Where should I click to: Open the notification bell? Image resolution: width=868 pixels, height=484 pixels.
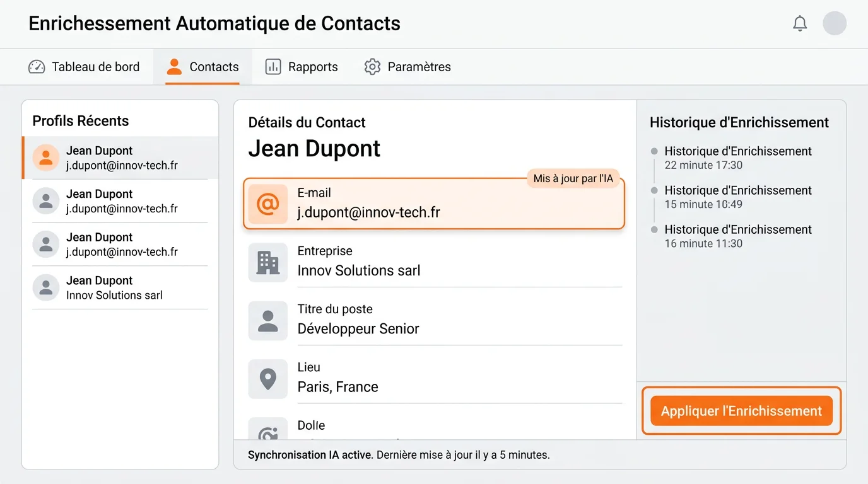click(799, 23)
